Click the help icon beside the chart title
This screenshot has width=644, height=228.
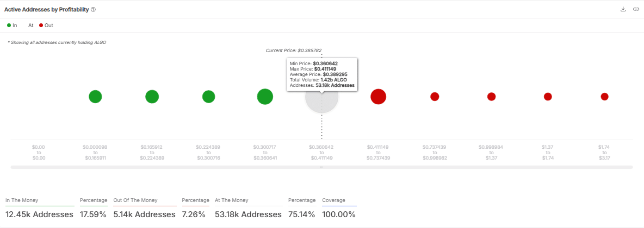(x=94, y=10)
